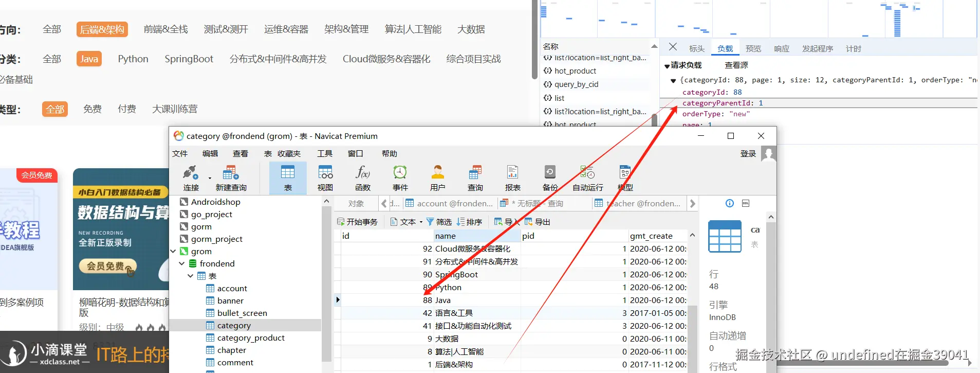Screen dimensions: 980x373
Task: Switch to teacher @fronden... tab
Action: point(638,204)
